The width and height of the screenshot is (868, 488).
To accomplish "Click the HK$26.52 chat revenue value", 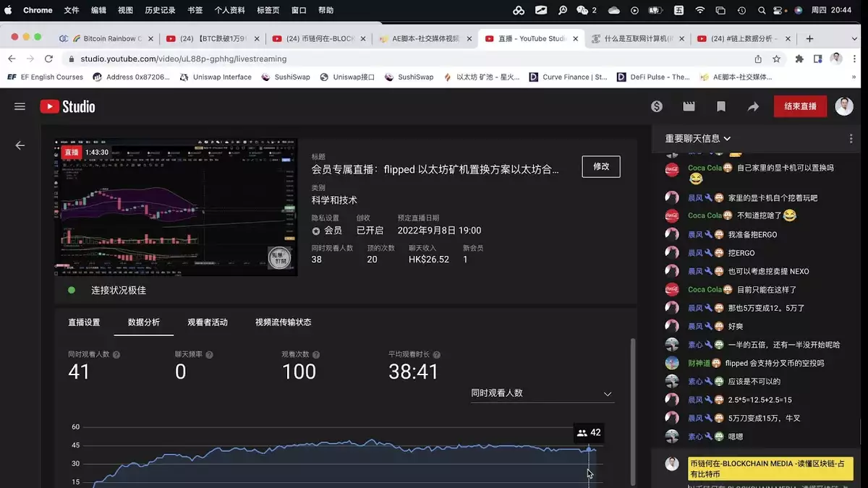I will click(x=429, y=260).
